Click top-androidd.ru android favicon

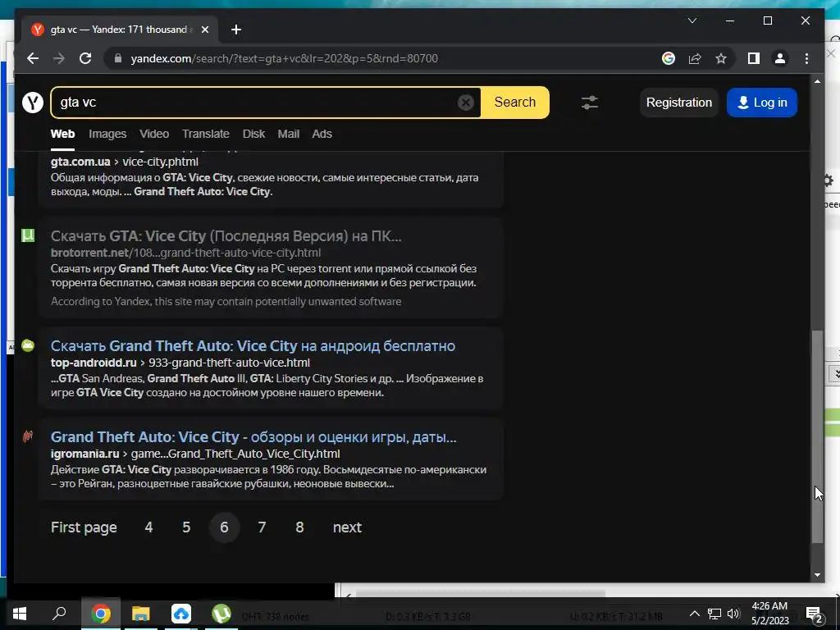tap(28, 345)
